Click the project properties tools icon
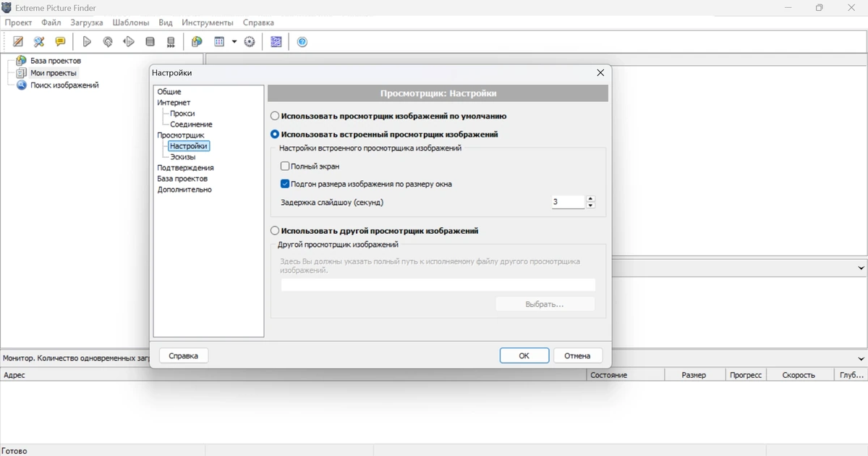The height and width of the screenshot is (456, 868). point(39,42)
